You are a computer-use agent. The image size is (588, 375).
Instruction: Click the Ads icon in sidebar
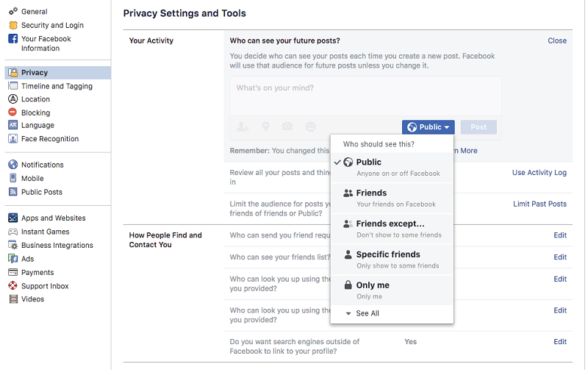(13, 259)
